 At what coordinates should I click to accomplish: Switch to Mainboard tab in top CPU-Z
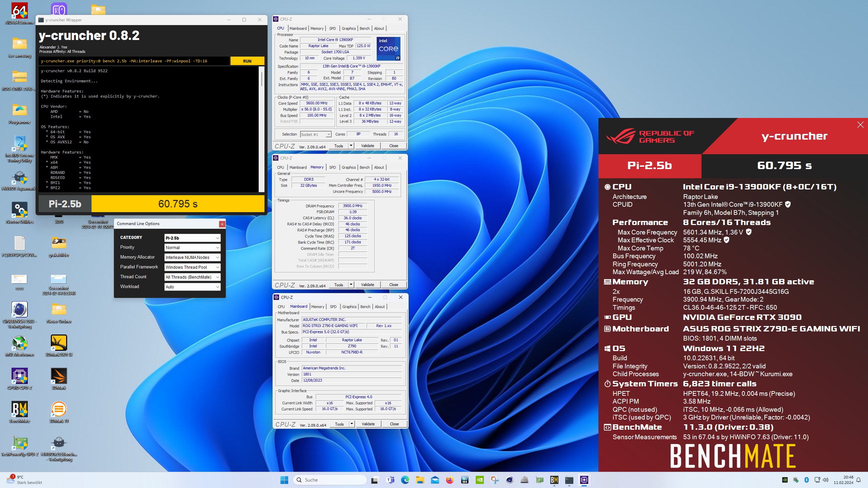298,28
